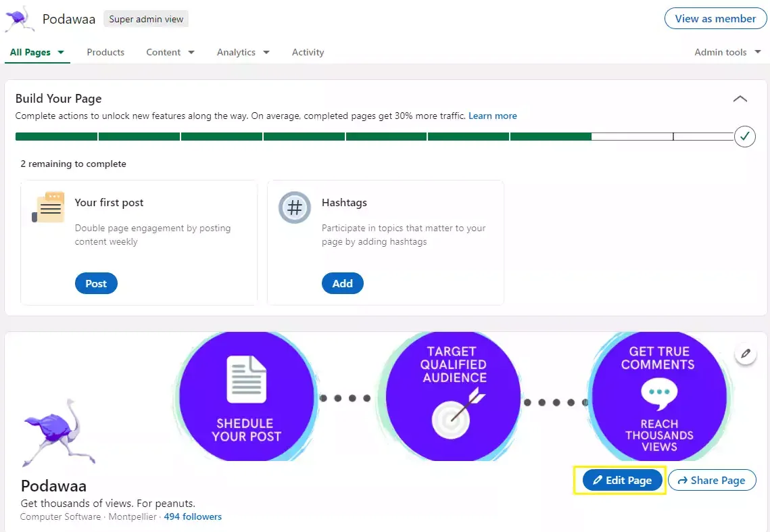Image resolution: width=770 pixels, height=532 pixels.
Task: Expand the Analytics dropdown
Action: tap(243, 52)
